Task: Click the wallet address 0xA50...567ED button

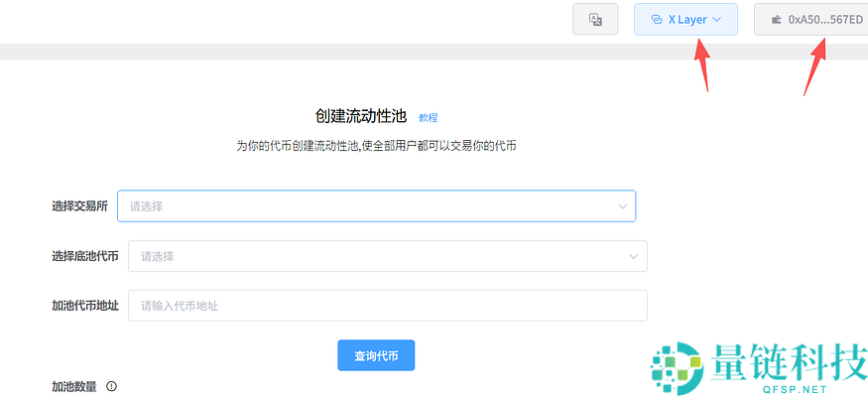Action: tap(811, 20)
